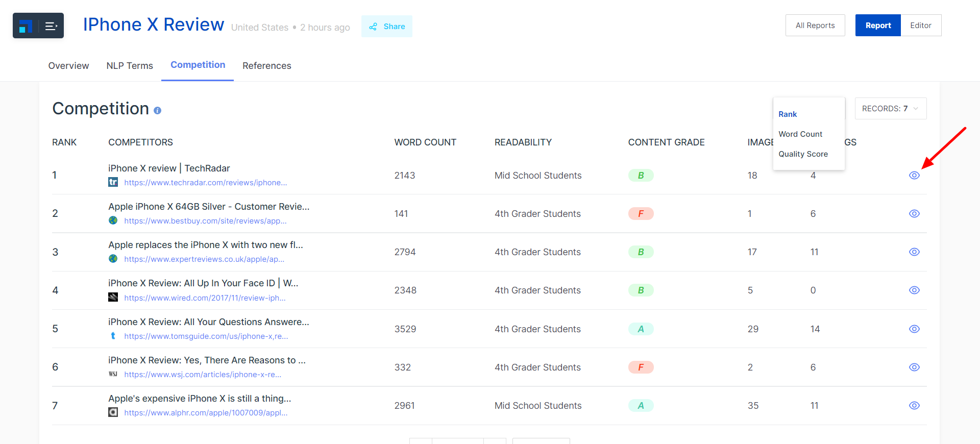Image resolution: width=980 pixels, height=444 pixels.
Task: Click the B grade badge for TechRadar
Action: (641, 175)
